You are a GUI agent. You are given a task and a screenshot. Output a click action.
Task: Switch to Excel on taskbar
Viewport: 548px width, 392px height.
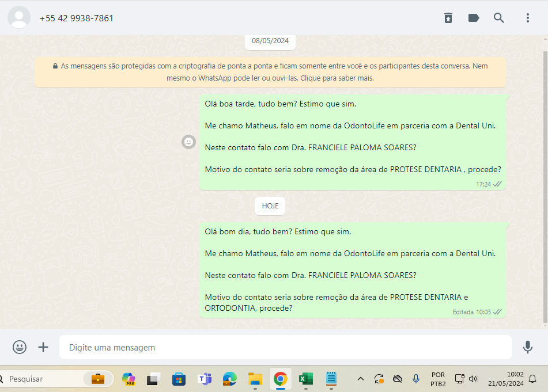[x=306, y=379]
